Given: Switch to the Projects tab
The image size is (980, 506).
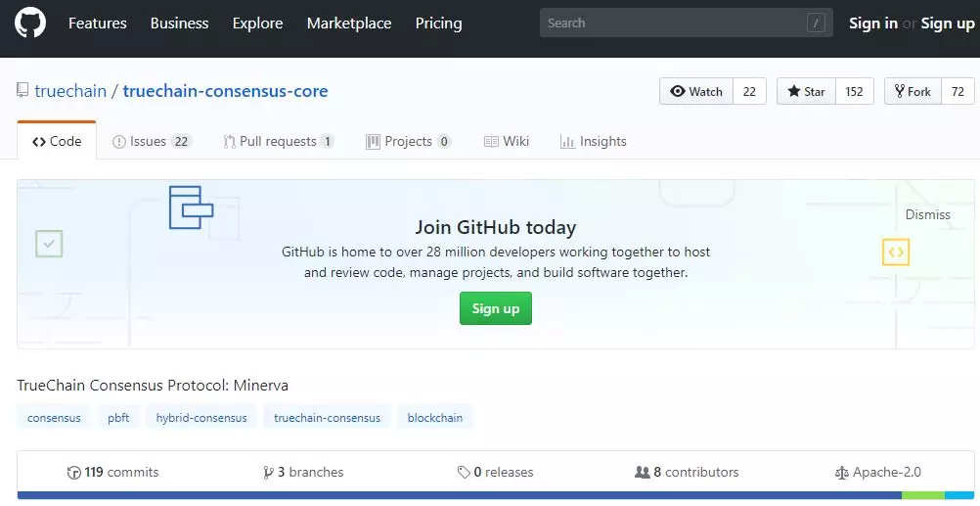Looking at the screenshot, I should tap(408, 141).
